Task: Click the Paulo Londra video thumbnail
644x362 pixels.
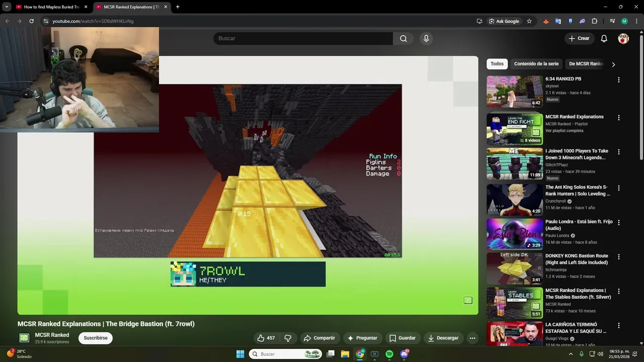Action: click(514, 234)
